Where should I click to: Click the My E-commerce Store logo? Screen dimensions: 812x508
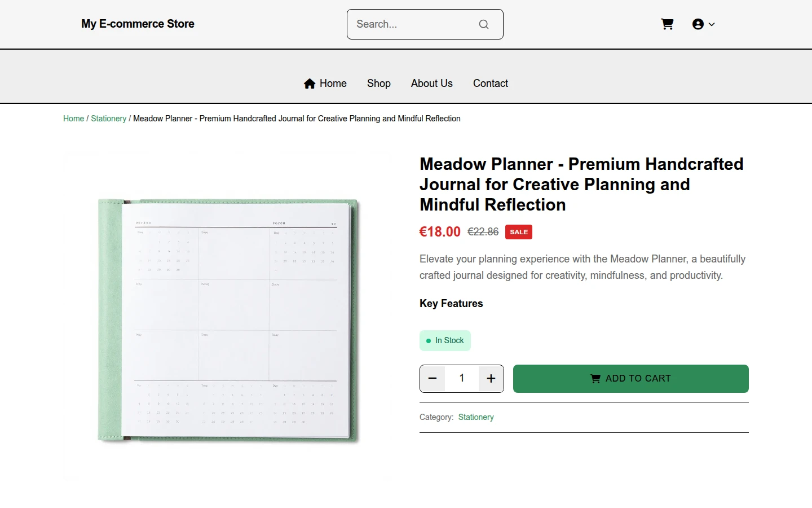point(138,24)
